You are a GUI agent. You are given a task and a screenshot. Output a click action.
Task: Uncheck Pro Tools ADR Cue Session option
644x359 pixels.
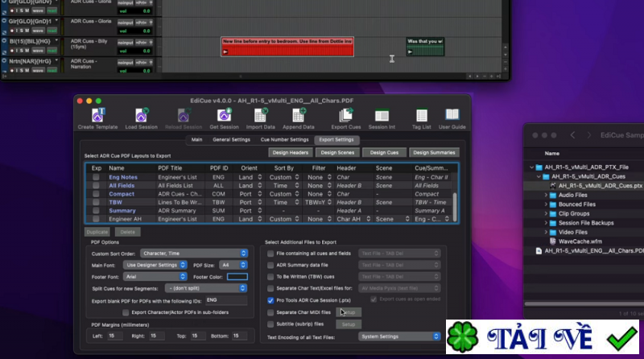point(270,299)
